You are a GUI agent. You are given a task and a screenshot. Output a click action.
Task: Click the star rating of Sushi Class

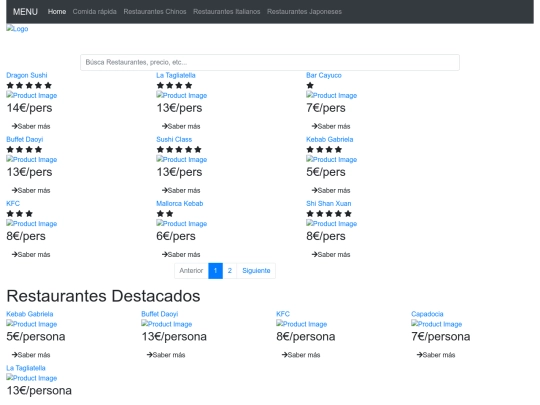pyautogui.click(x=179, y=149)
